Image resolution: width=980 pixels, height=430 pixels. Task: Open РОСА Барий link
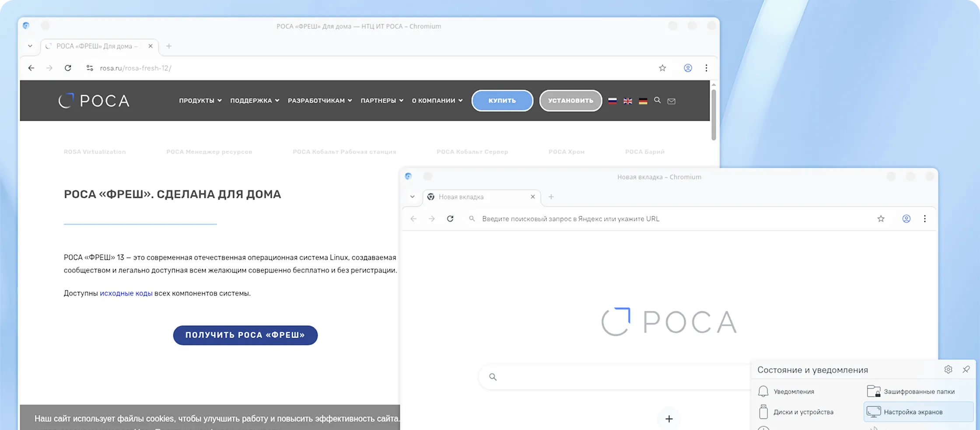645,152
